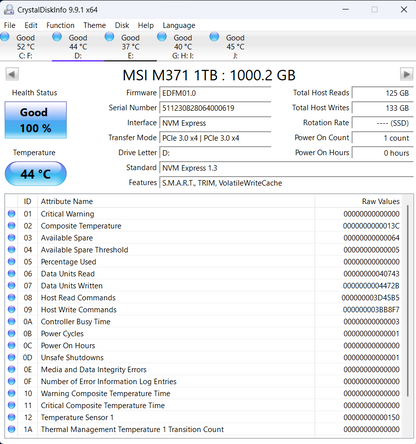Click the Drive Letter field D:
The height and width of the screenshot is (444, 416).
[215, 153]
